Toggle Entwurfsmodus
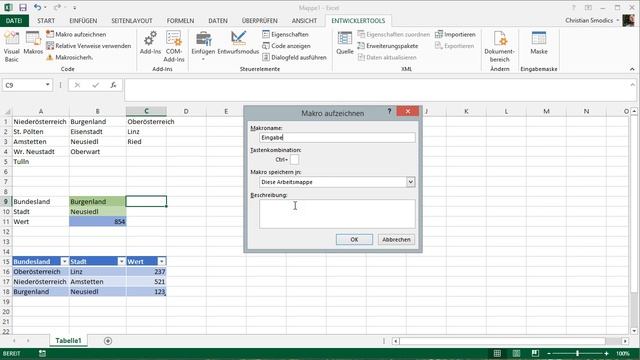 tap(238, 43)
